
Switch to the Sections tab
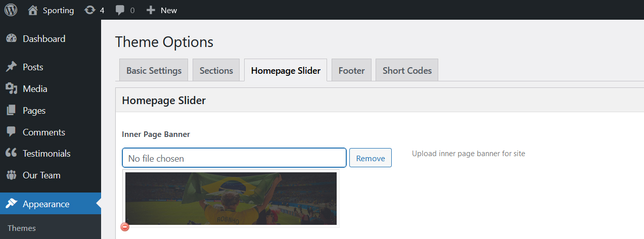216,70
